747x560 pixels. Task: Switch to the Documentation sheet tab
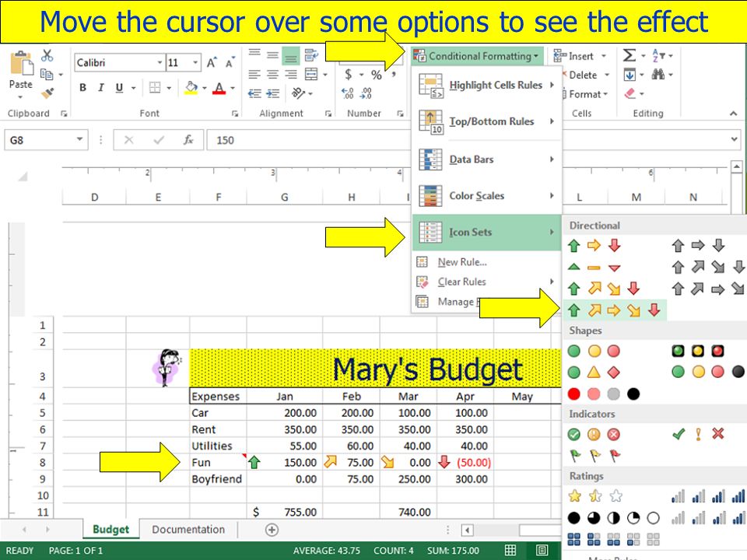tap(188, 530)
